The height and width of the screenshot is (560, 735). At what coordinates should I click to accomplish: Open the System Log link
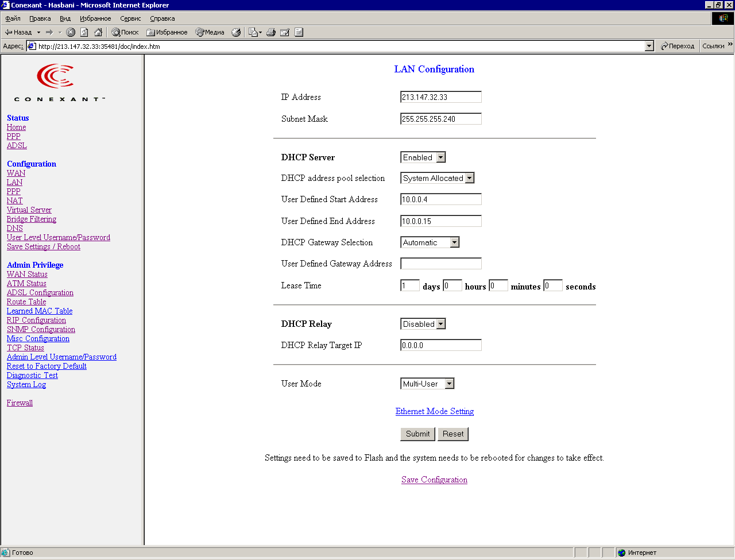pyautogui.click(x=26, y=384)
